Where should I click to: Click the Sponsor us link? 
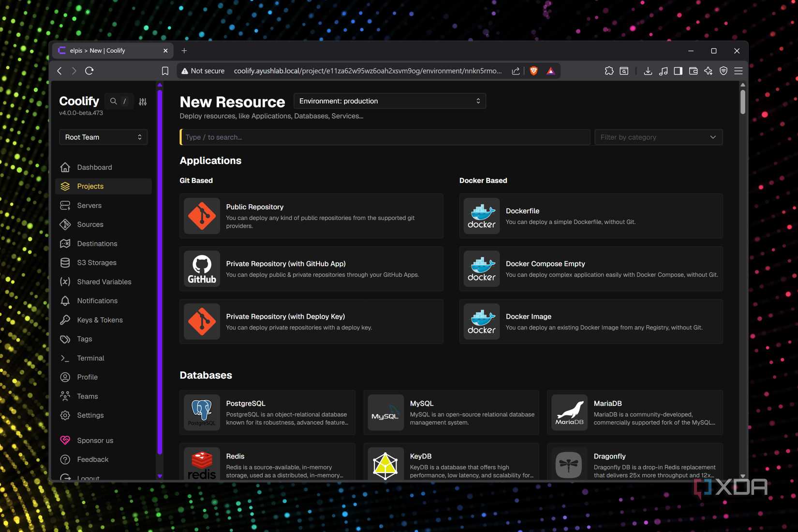95,441
